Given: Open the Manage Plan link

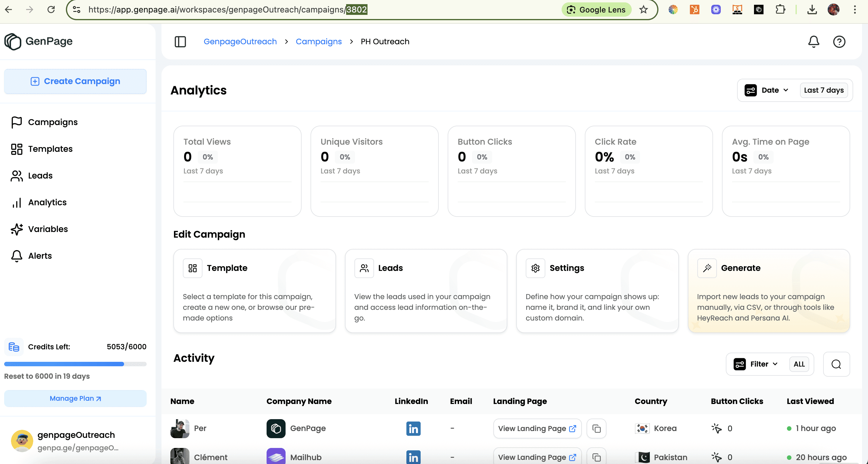Looking at the screenshot, I should (75, 398).
